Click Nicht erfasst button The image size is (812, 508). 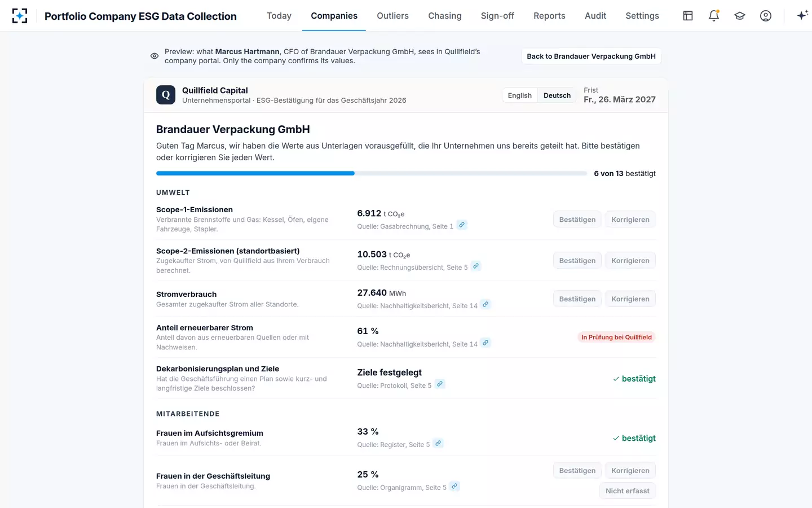pos(627,491)
